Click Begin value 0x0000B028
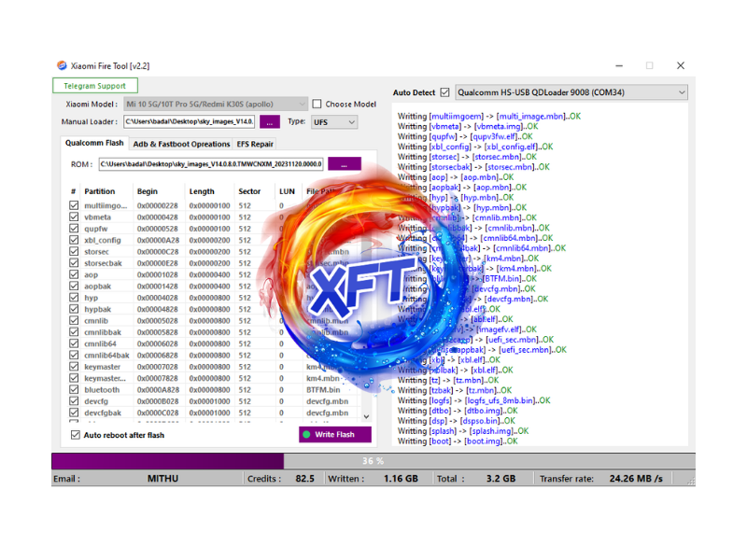 [x=158, y=401]
